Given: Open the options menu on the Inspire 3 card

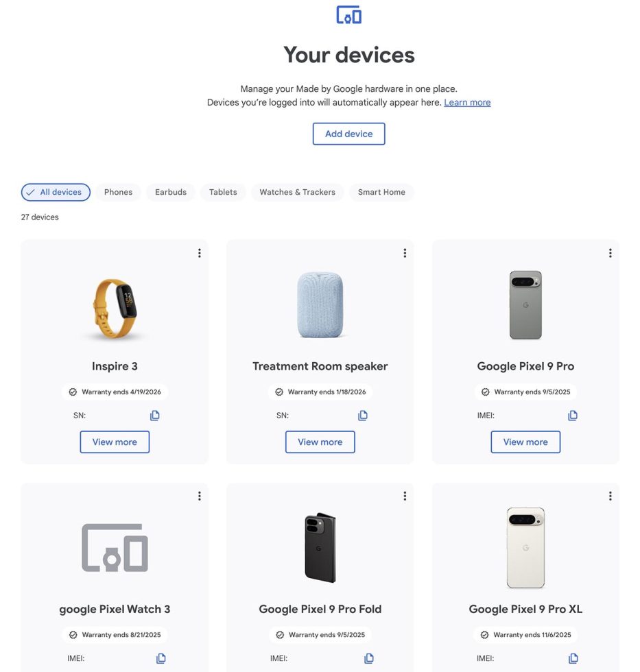Looking at the screenshot, I should tap(200, 253).
